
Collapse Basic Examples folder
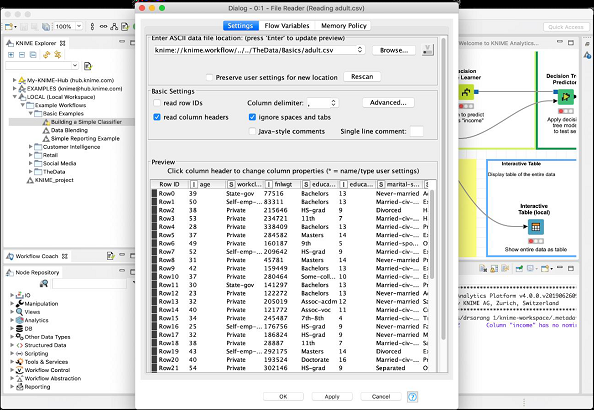[x=31, y=113]
